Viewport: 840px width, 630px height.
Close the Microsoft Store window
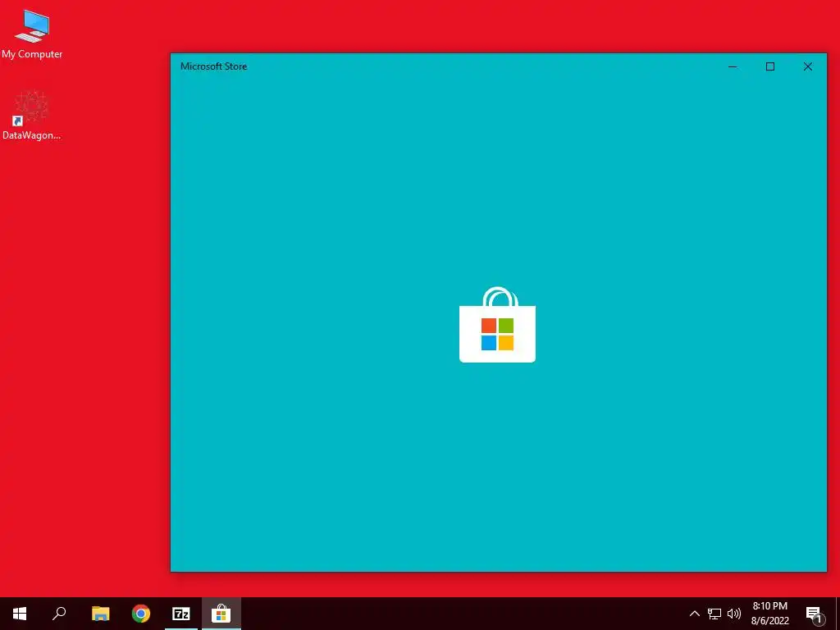click(x=808, y=66)
